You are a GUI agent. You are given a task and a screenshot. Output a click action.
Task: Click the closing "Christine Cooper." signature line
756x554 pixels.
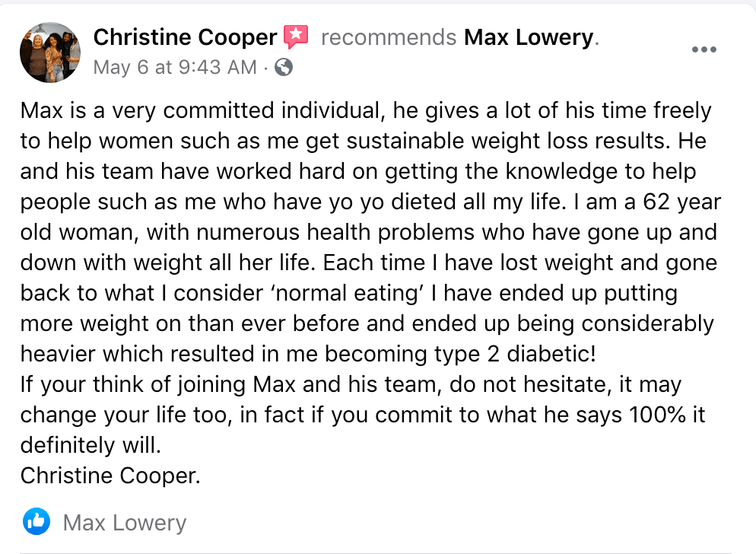point(110,476)
